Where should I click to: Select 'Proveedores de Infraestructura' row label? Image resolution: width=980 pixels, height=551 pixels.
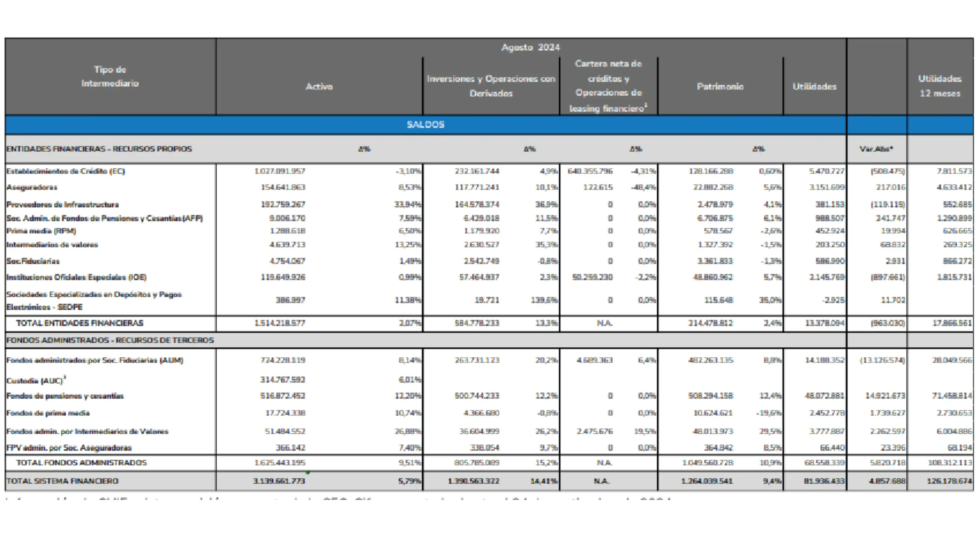(x=62, y=204)
